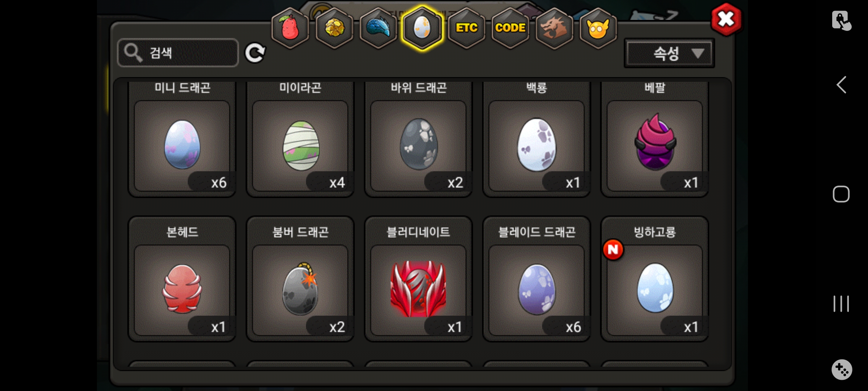
Task: Open the 블러디네이트 red egg
Action: 418,279
